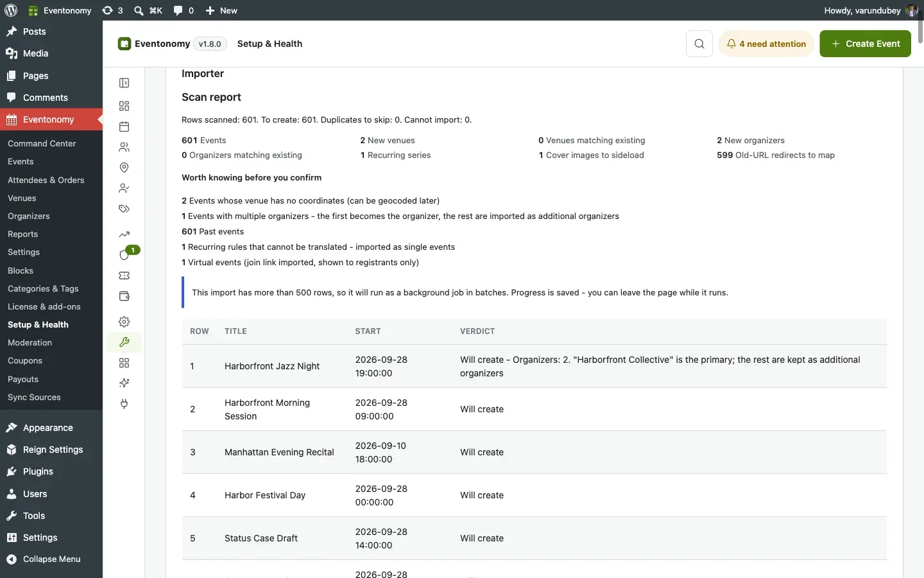Click the New item in admin bar
924x578 pixels.
(221, 10)
